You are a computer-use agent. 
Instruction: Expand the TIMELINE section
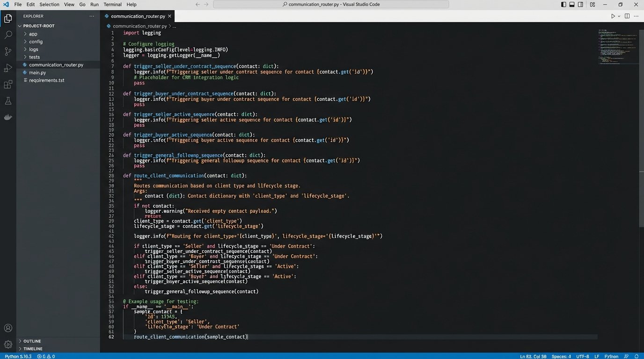pos(33,349)
